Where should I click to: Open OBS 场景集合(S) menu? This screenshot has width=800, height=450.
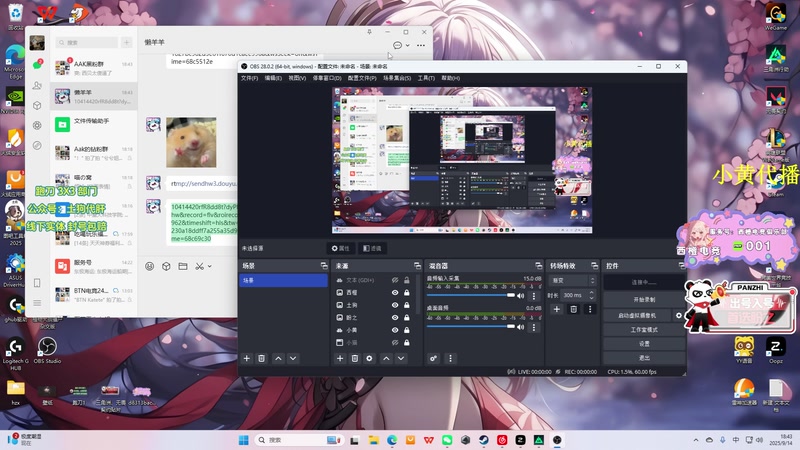point(397,78)
